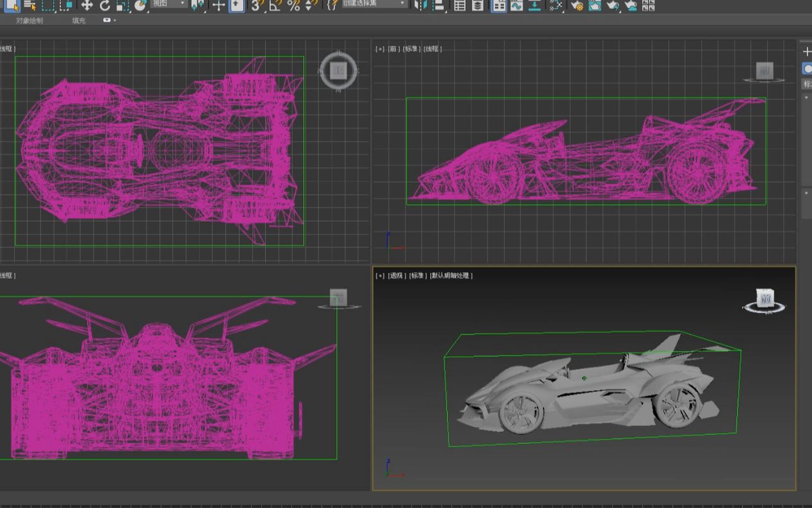Toggle Angle Snap on toolbar
This screenshot has width=812, height=508.
point(275,5)
